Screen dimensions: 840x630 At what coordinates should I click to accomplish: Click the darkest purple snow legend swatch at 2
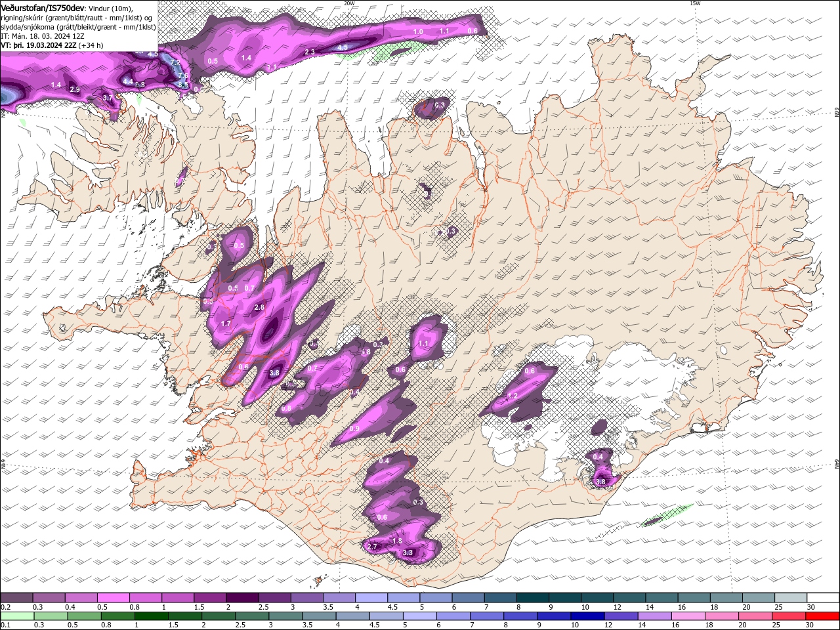pos(242,598)
